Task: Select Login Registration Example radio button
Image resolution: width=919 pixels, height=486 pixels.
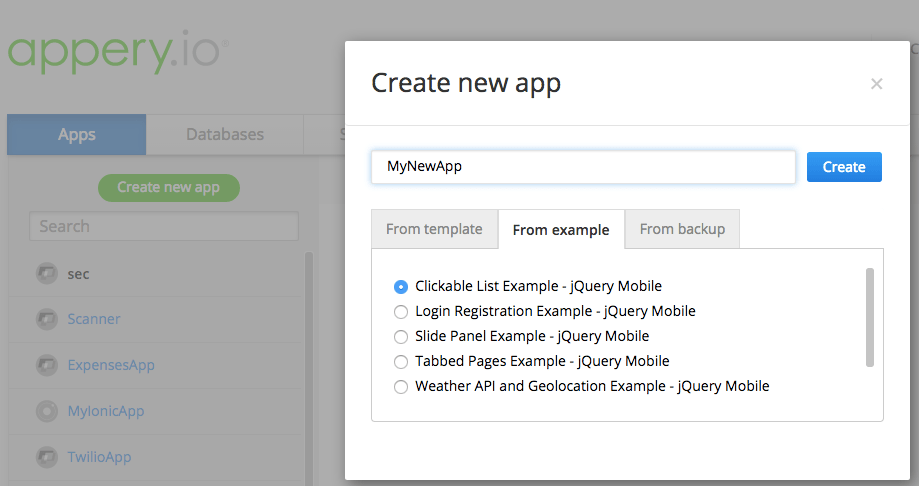Action: (401, 311)
